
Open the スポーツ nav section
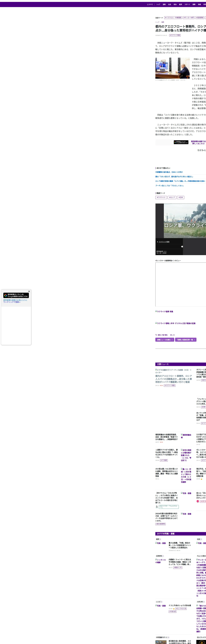click(187, 5)
